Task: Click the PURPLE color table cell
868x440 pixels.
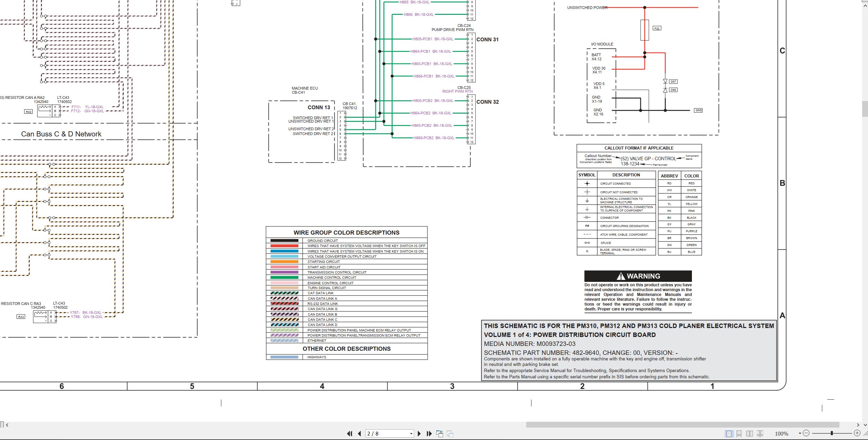Action: click(x=691, y=231)
